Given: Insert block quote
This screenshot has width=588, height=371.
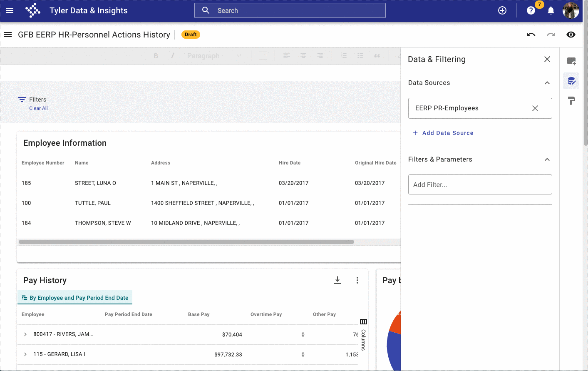Looking at the screenshot, I should pos(377,56).
